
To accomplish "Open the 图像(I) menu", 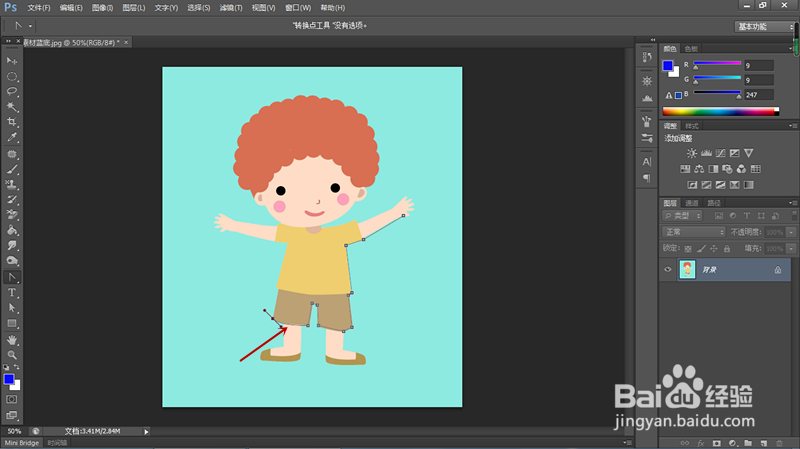I will [103, 8].
